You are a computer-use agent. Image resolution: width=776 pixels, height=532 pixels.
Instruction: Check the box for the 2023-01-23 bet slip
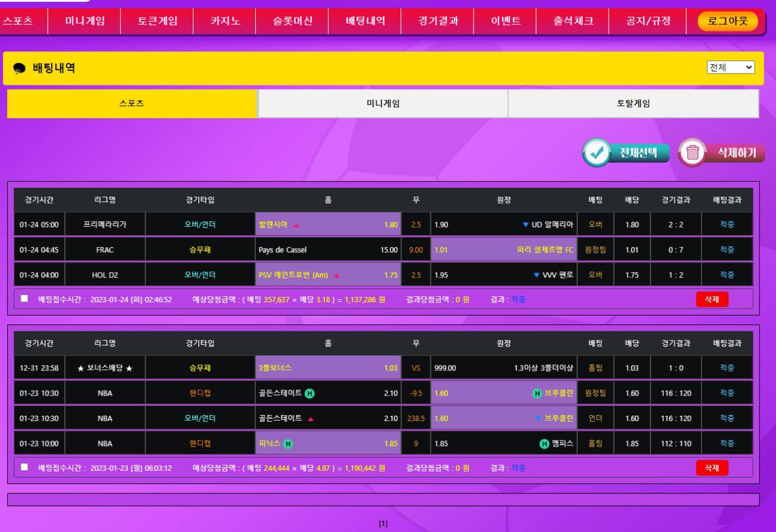coord(24,467)
